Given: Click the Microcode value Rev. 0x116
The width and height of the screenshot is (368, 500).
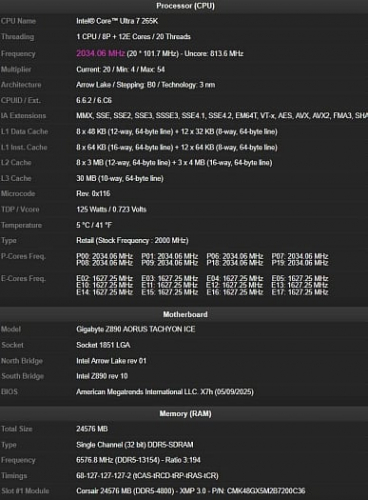Looking at the screenshot, I should 93,194.
